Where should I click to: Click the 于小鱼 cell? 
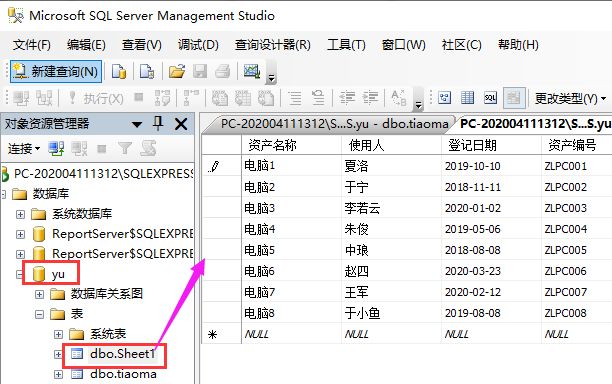point(391,313)
